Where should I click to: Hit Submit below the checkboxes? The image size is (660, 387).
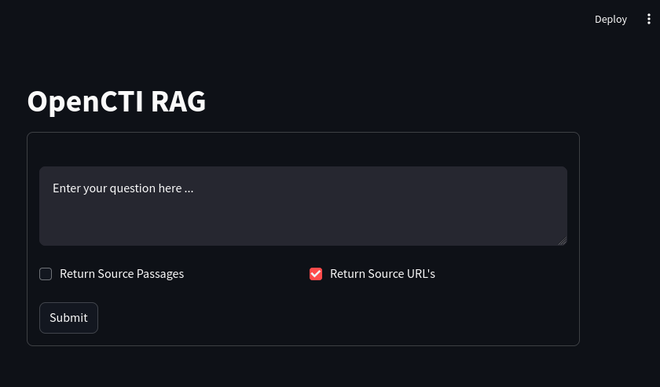pos(69,318)
